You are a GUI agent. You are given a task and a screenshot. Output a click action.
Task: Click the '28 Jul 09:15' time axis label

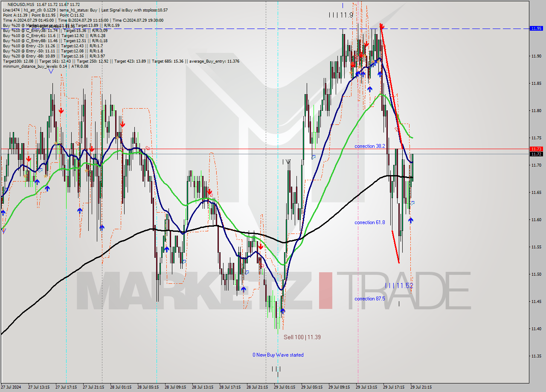(175, 387)
